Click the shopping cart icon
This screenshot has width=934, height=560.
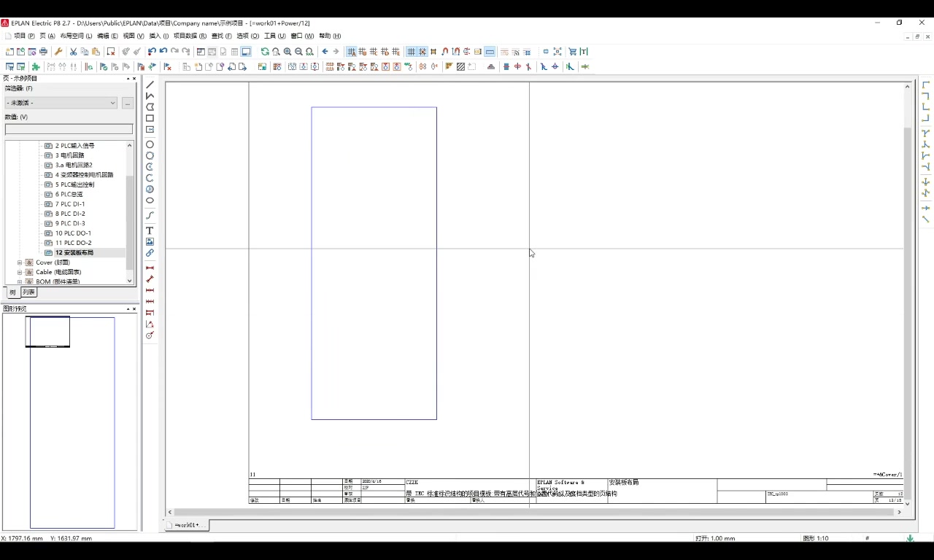pyautogui.click(x=572, y=52)
